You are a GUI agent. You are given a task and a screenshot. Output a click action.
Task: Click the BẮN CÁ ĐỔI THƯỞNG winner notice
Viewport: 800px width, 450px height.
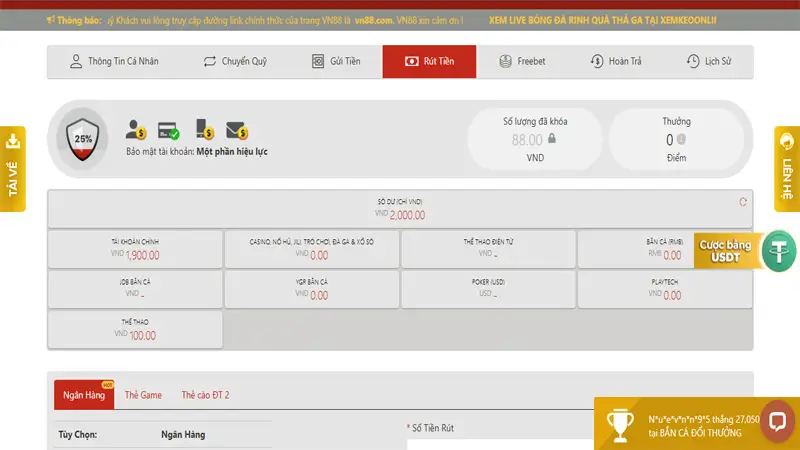pyautogui.click(x=695, y=433)
